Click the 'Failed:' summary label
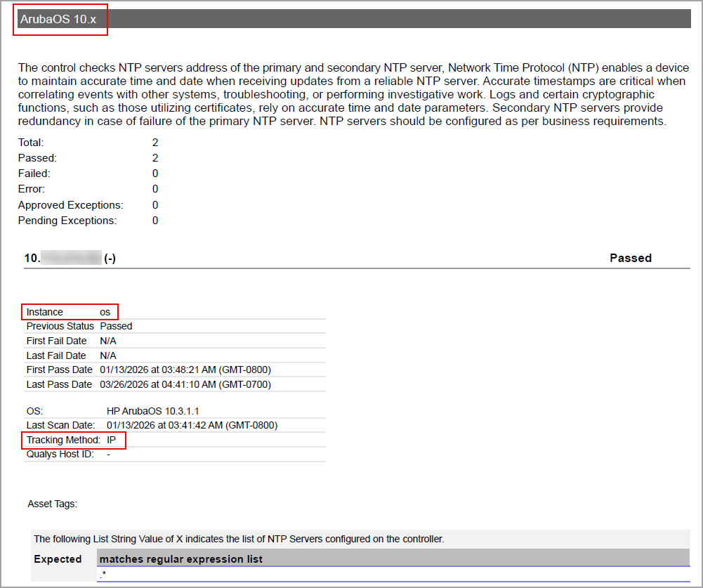Image resolution: width=703 pixels, height=588 pixels. point(34,174)
